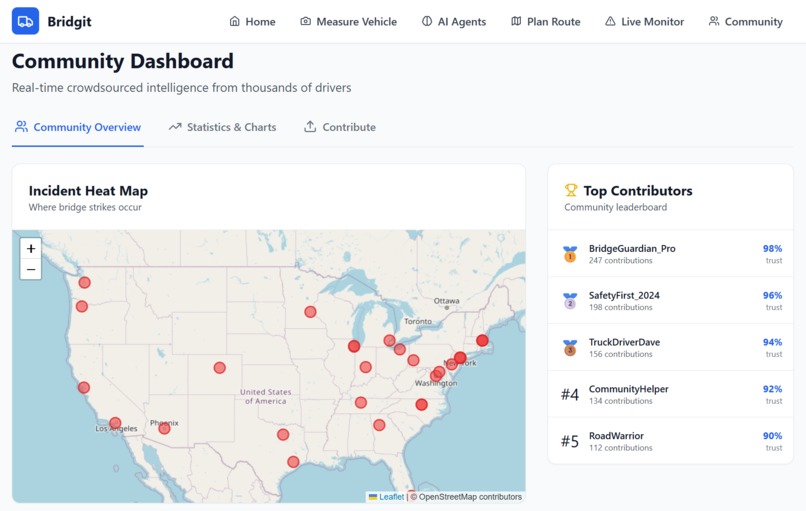This screenshot has width=806, height=511.
Task: Open the Home page in the navbar
Action: click(x=252, y=22)
